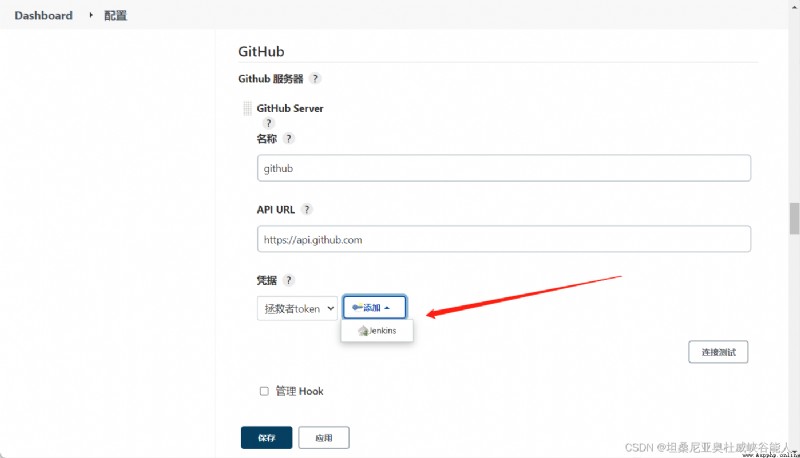The image size is (800, 458).
Task: Toggle the 管理 Hook checkbox
Action: tap(264, 391)
